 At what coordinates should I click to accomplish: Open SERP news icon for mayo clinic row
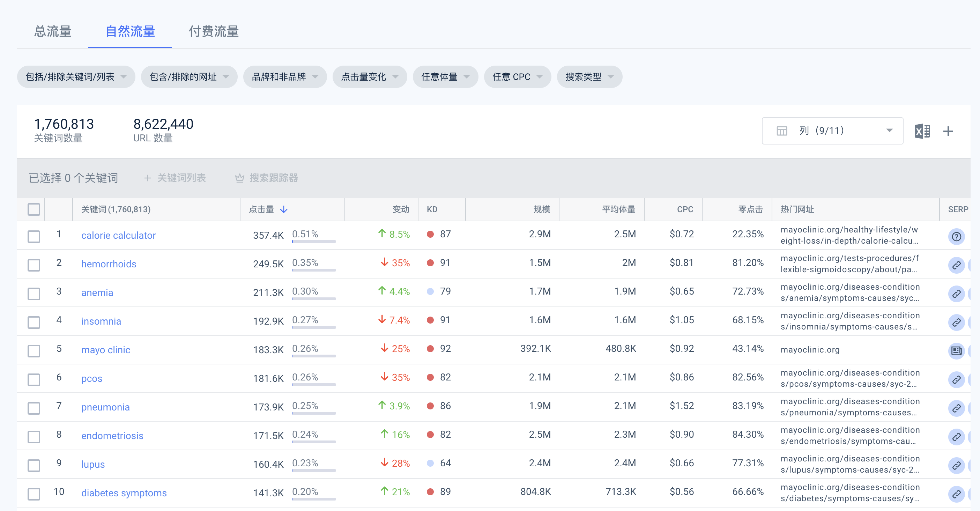point(956,351)
